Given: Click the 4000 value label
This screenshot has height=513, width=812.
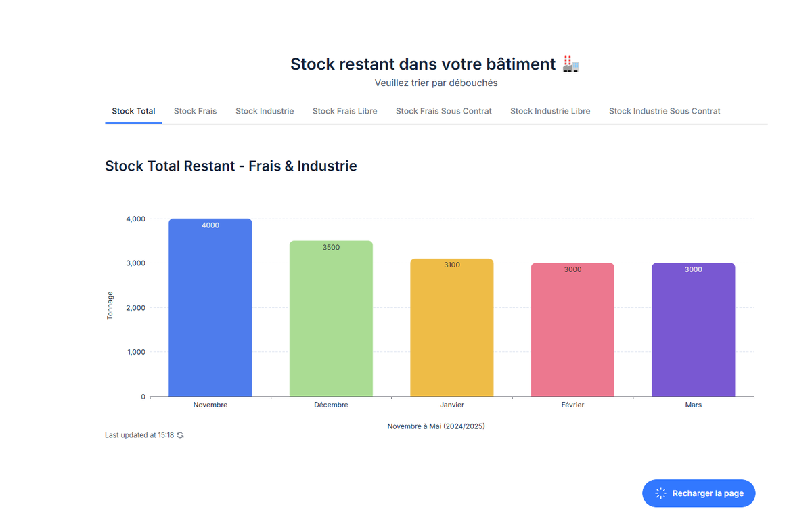Looking at the screenshot, I should (x=210, y=225).
